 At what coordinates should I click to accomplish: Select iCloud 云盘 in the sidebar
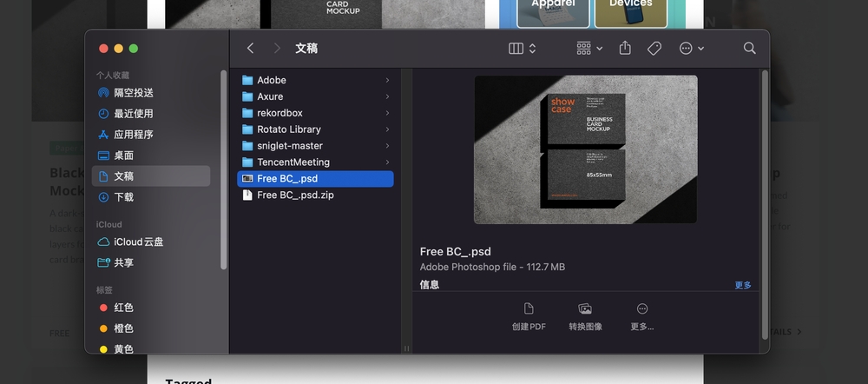(x=137, y=242)
